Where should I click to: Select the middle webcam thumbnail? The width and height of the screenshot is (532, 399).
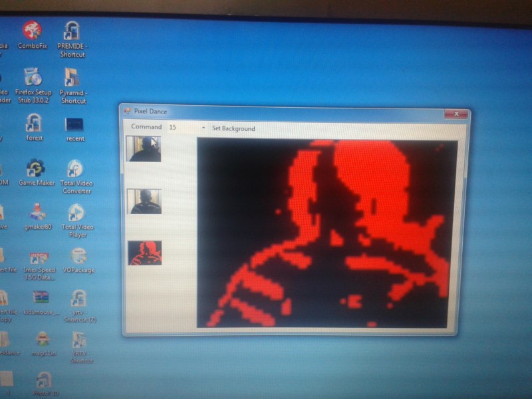(144, 201)
